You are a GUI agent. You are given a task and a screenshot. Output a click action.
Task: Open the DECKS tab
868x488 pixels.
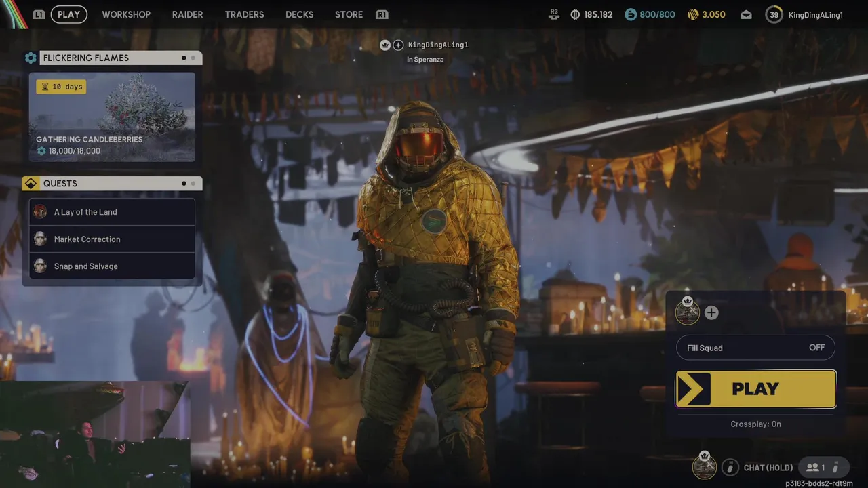pyautogui.click(x=299, y=14)
